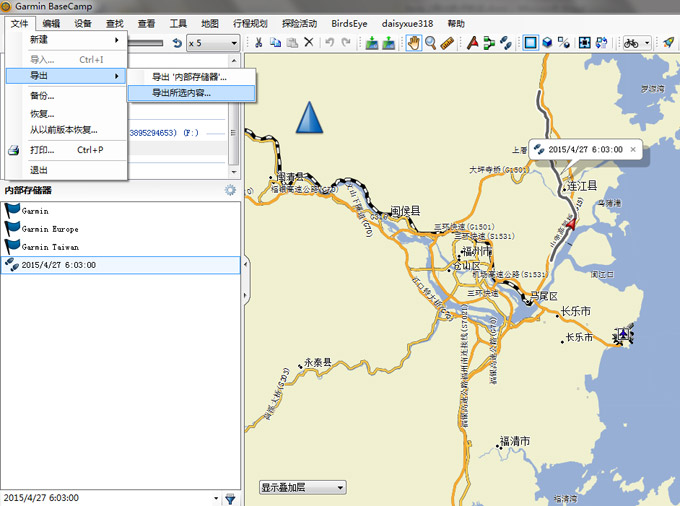
Task: Click the Delete X icon
Action: tap(309, 42)
